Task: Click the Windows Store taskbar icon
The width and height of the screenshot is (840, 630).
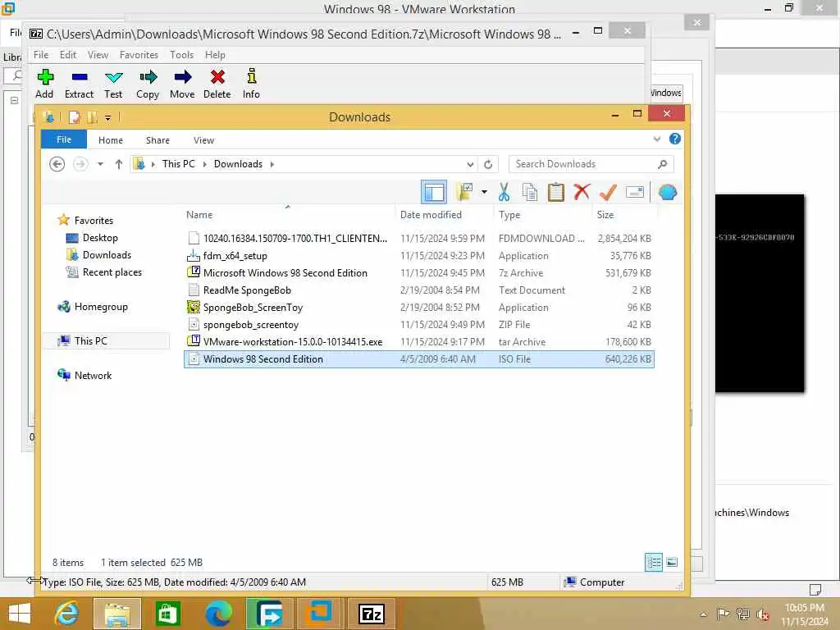Action: tap(167, 614)
